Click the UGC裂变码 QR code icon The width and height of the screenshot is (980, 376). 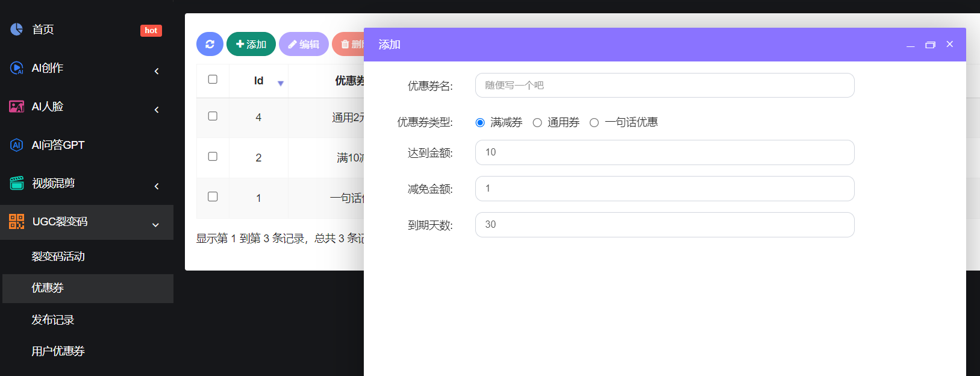pyautogui.click(x=16, y=222)
